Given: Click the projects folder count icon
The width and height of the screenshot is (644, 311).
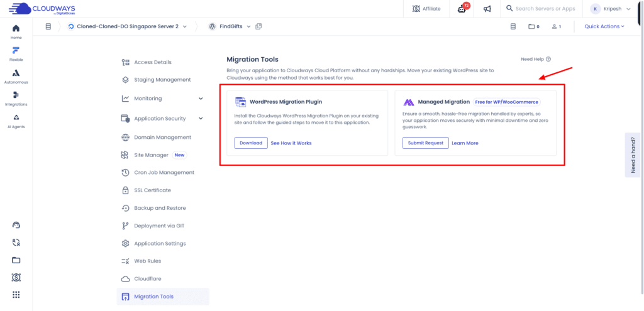Looking at the screenshot, I should (x=533, y=26).
